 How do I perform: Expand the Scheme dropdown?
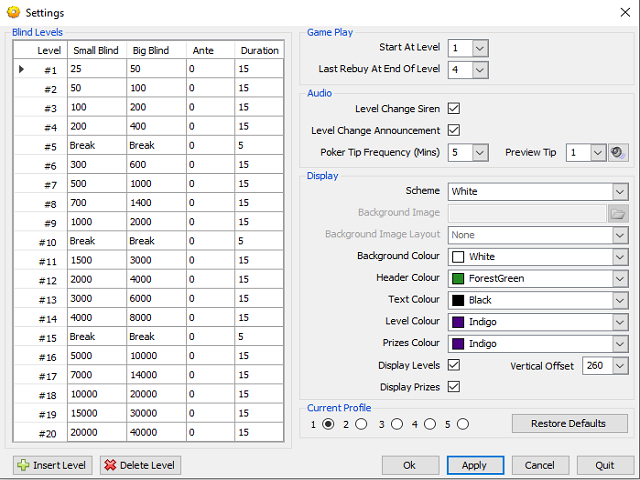tap(620, 191)
